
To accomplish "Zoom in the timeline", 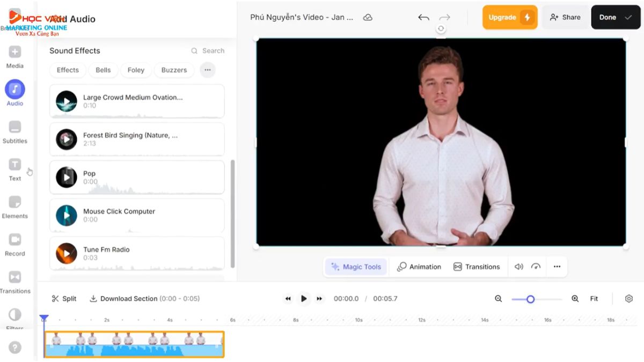I will [x=575, y=299].
